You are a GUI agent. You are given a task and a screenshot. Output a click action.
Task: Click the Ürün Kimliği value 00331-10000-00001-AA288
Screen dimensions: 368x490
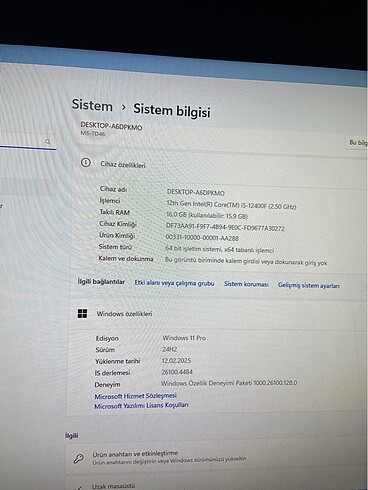tap(202, 238)
